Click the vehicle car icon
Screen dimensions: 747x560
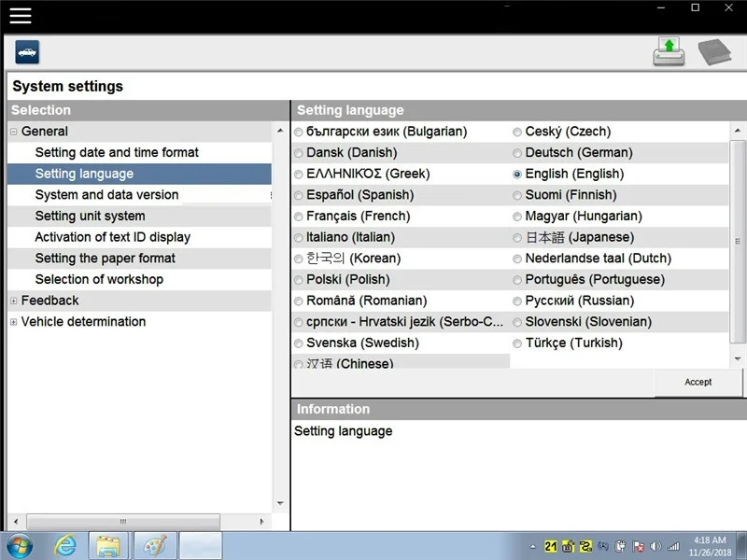pyautogui.click(x=28, y=52)
